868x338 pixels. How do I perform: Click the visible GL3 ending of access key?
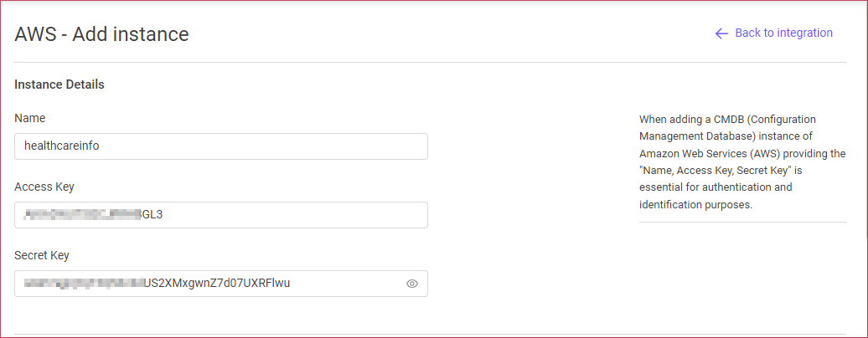pos(152,215)
